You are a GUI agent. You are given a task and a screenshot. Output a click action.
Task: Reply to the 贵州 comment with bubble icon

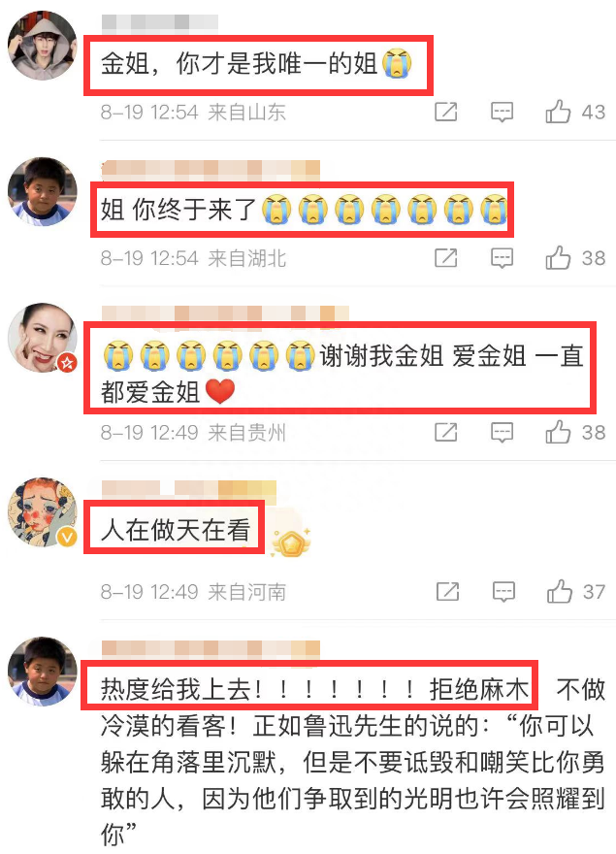click(x=502, y=433)
